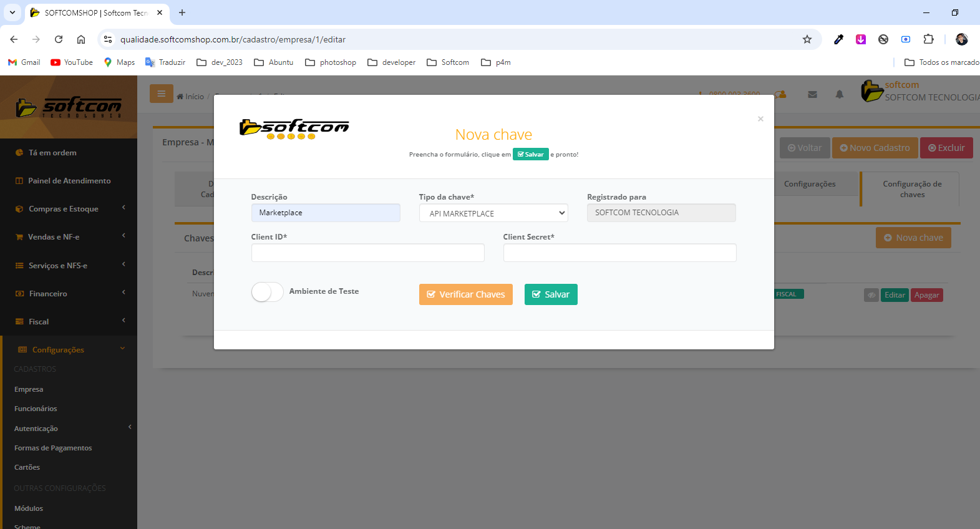The image size is (980, 529).
Task: Close the Nova chave dialog
Action: point(760,119)
